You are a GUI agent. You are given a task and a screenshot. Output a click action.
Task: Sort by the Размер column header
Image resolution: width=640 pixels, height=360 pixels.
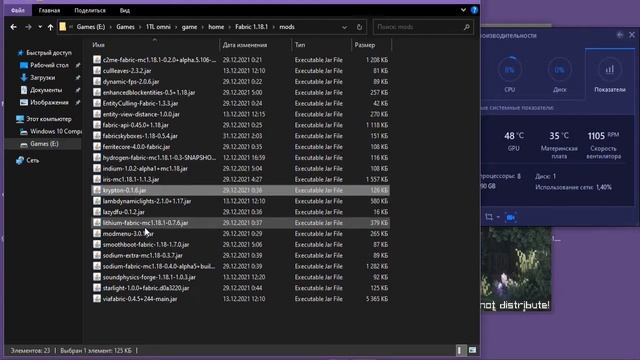click(365, 45)
